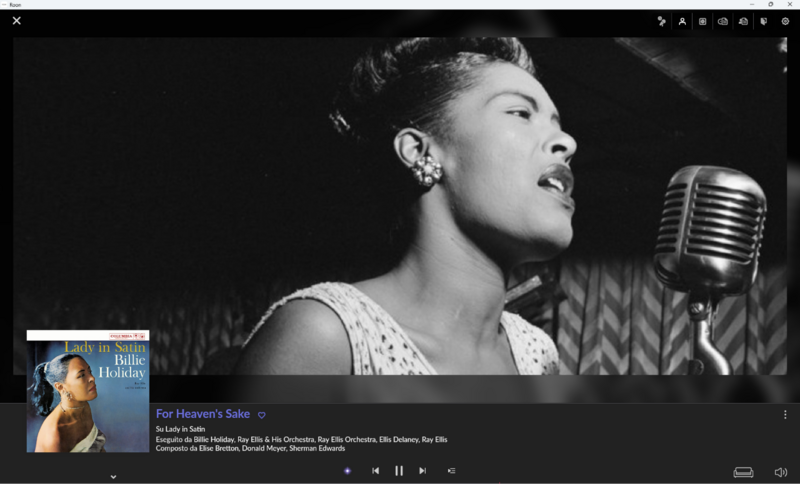
Task: Open the artist person icon in top toolbar
Action: (682, 21)
